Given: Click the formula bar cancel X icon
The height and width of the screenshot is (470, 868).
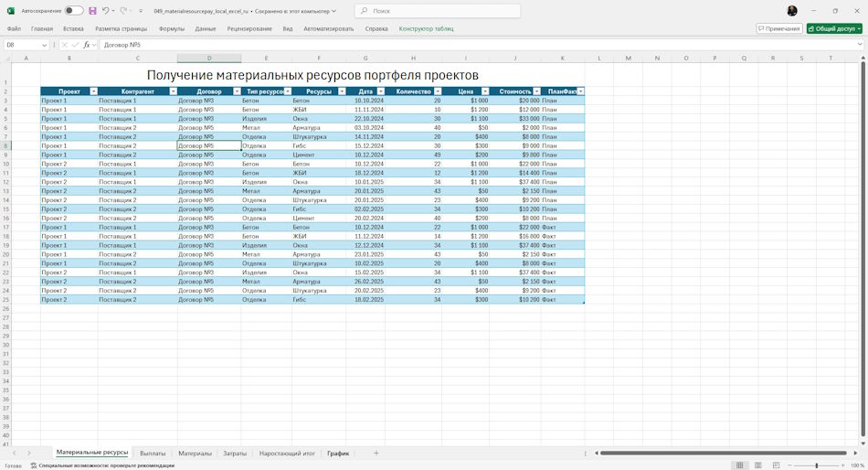Looking at the screenshot, I should 64,45.
